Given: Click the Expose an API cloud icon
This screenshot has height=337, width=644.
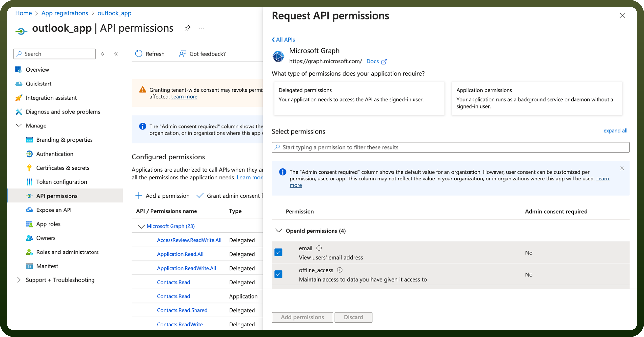Looking at the screenshot, I should pos(29,210).
